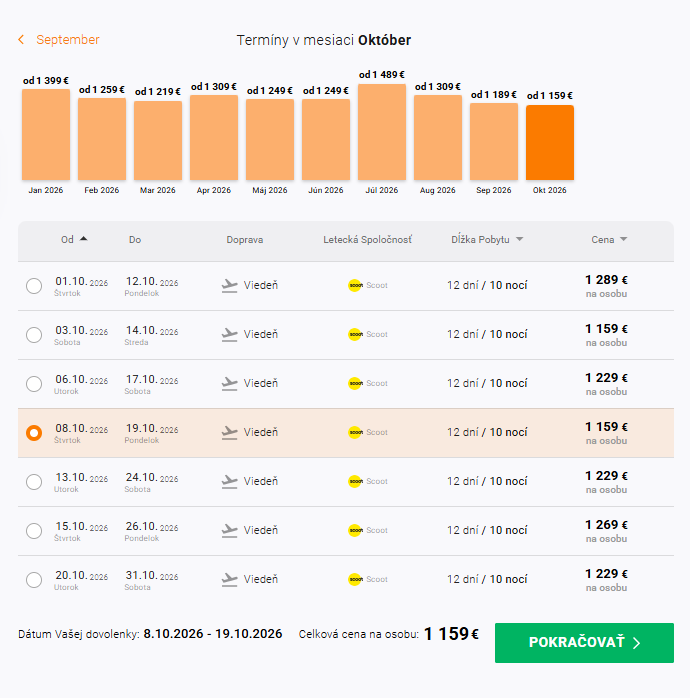Click the plane departure icon in the 08.10. row

tap(230, 432)
